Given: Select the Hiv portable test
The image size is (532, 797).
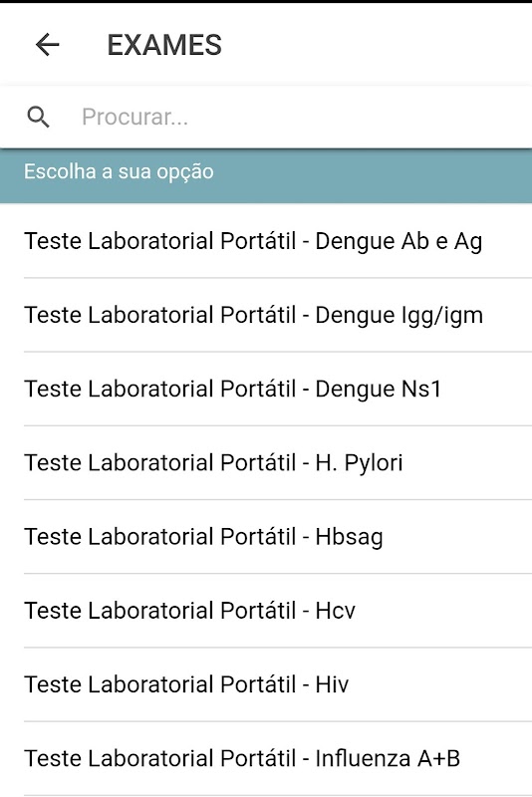Looking at the screenshot, I should click(266, 684).
